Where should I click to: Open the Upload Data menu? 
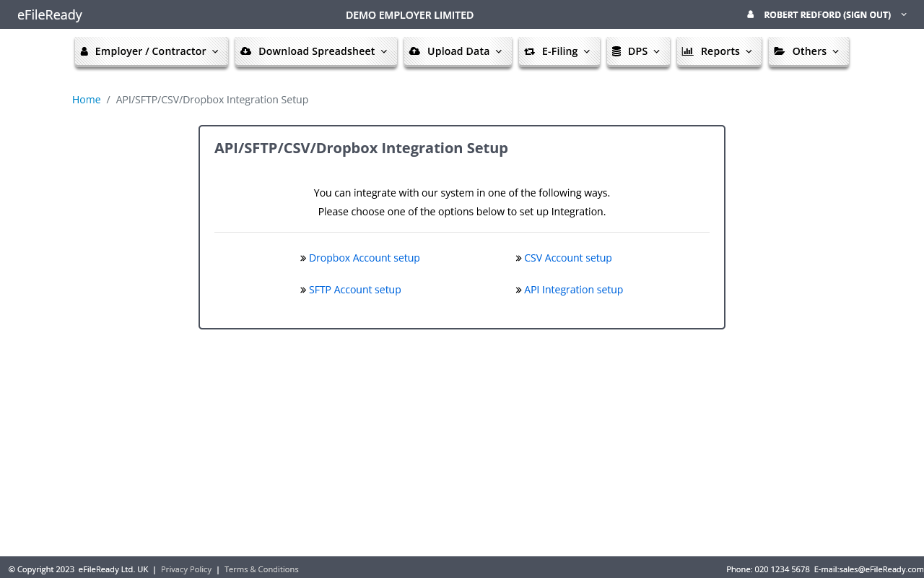pyautogui.click(x=458, y=51)
